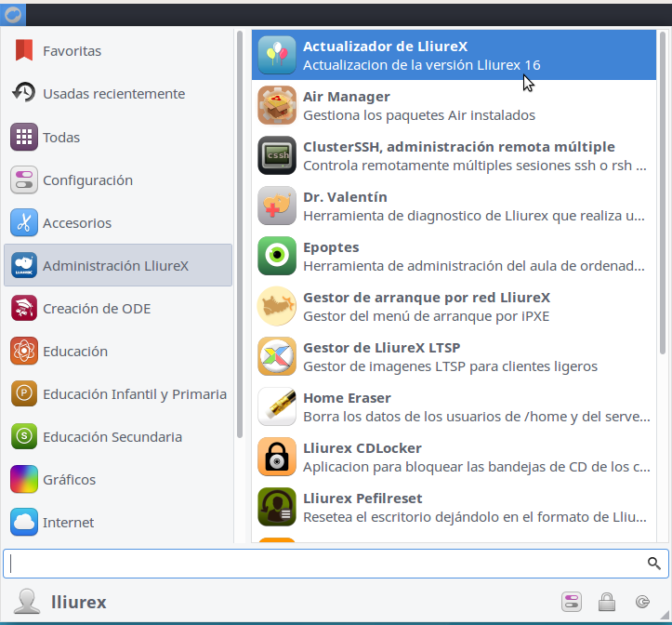Open the Usadas recientemente category
Screen dimensions: 672x625
(112, 94)
